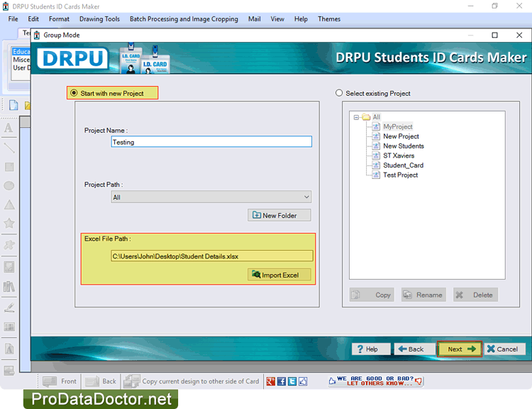Click the Next button
The image size is (532, 409).
[x=460, y=349]
